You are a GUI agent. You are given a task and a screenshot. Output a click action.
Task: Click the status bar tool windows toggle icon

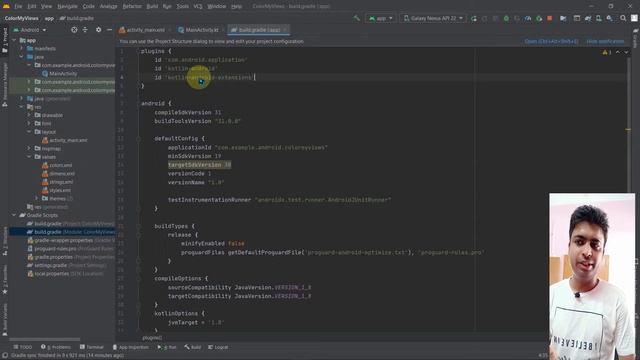pyautogui.click(x=5, y=356)
